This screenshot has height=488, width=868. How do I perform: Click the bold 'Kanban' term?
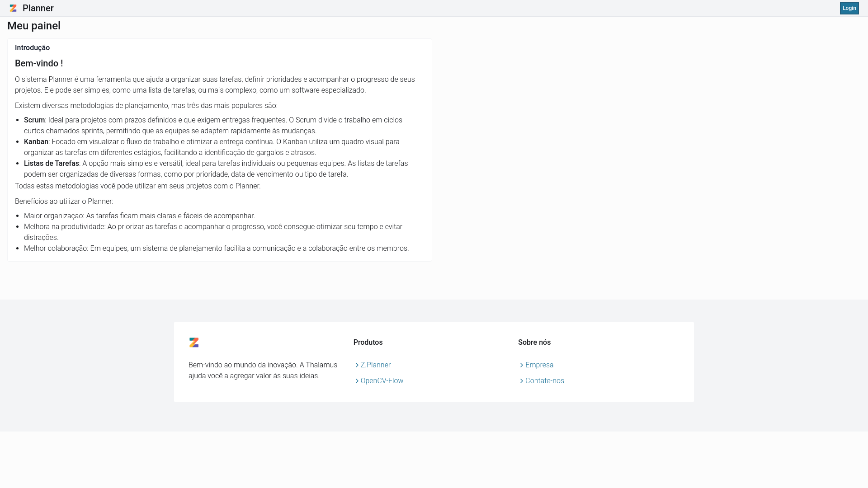click(x=36, y=141)
